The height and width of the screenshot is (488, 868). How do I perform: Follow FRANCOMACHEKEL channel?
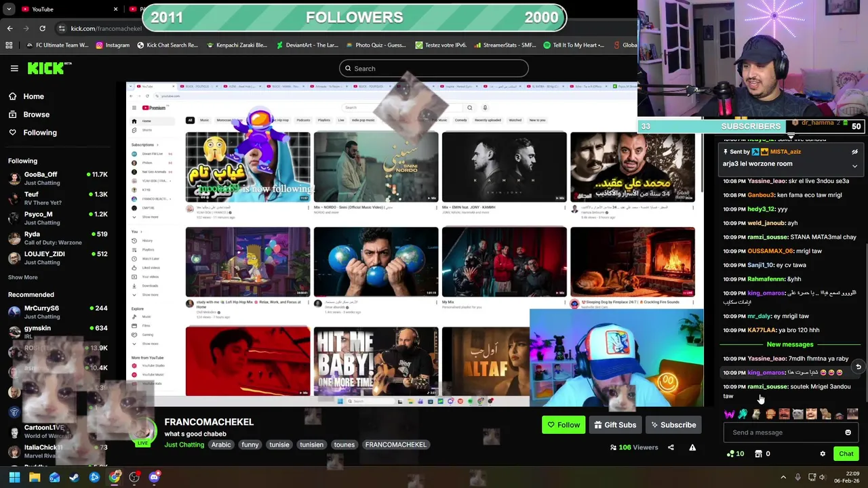tap(564, 425)
